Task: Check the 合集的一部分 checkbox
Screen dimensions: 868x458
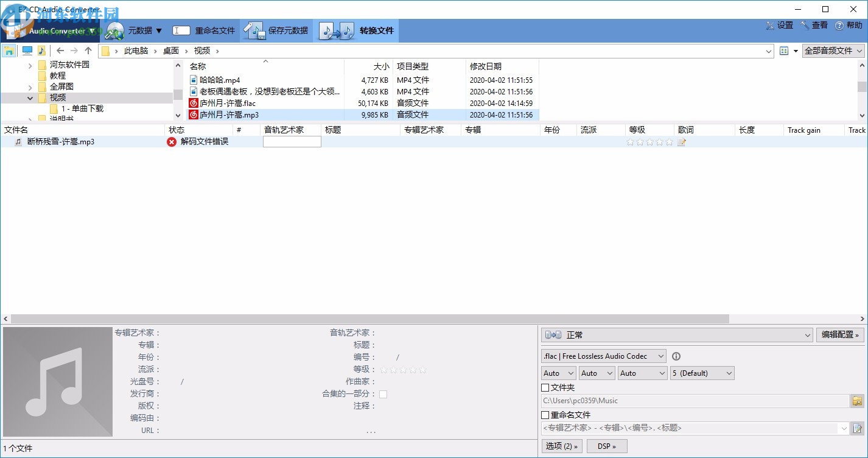Action: pyautogui.click(x=383, y=394)
